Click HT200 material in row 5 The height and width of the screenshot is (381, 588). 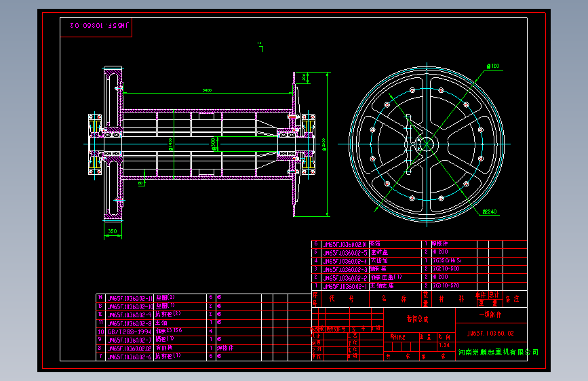click(x=440, y=252)
